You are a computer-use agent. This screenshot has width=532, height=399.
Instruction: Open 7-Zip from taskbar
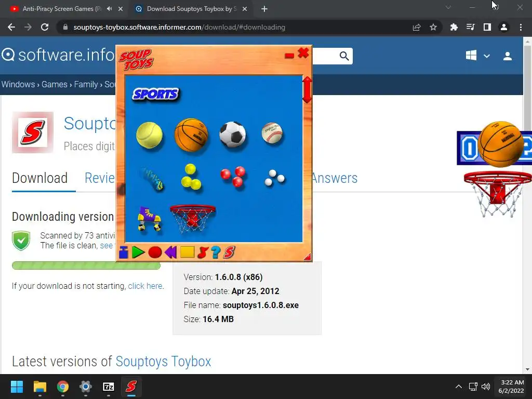pos(108,387)
